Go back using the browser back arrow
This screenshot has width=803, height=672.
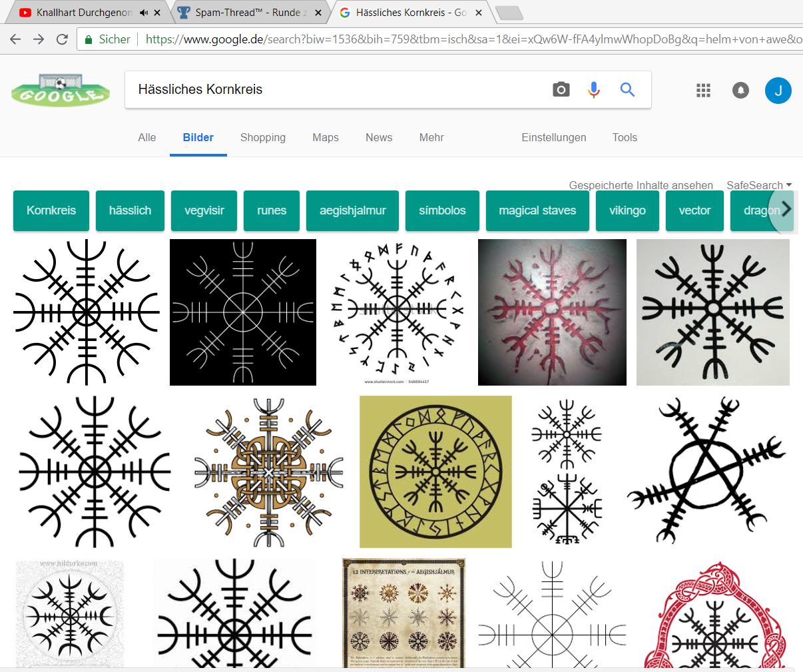[x=15, y=39]
